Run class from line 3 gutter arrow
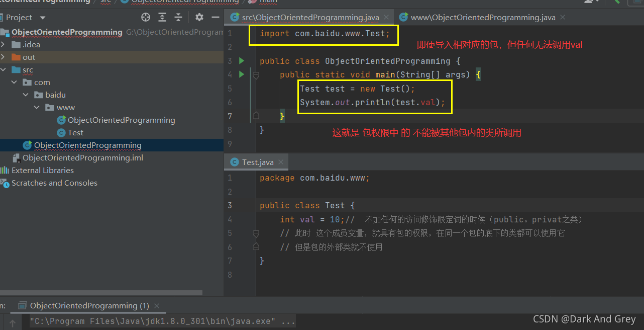This screenshot has height=330, width=644. pyautogui.click(x=242, y=61)
